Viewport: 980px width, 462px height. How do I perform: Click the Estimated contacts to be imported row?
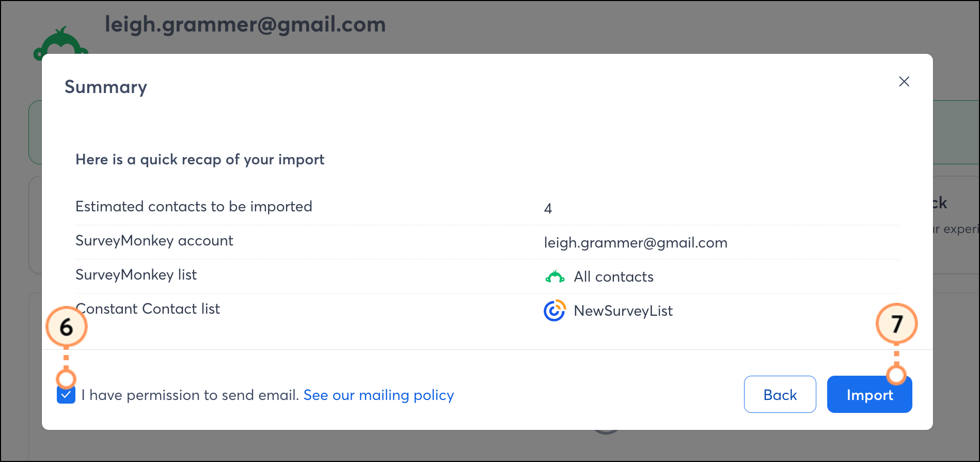(x=487, y=208)
